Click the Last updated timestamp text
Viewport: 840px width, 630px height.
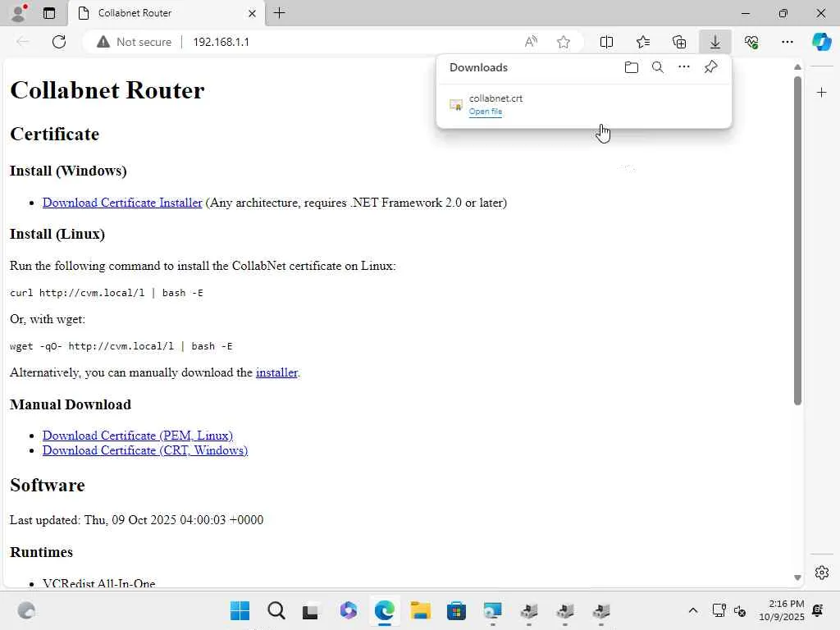[x=137, y=520]
